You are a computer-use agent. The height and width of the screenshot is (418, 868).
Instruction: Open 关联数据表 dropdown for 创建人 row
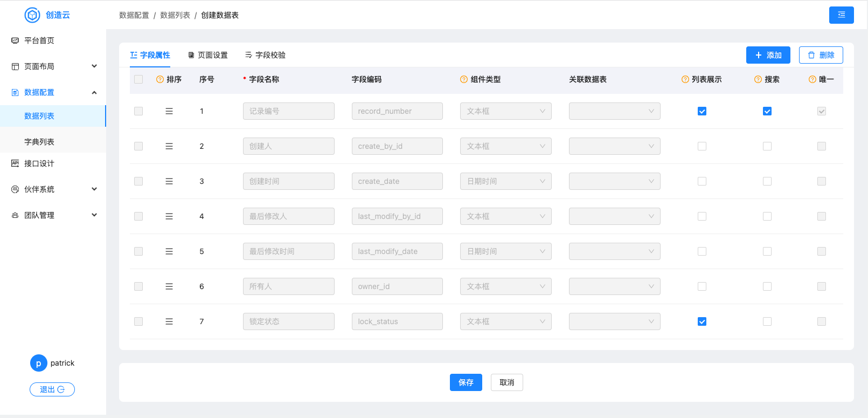point(615,146)
